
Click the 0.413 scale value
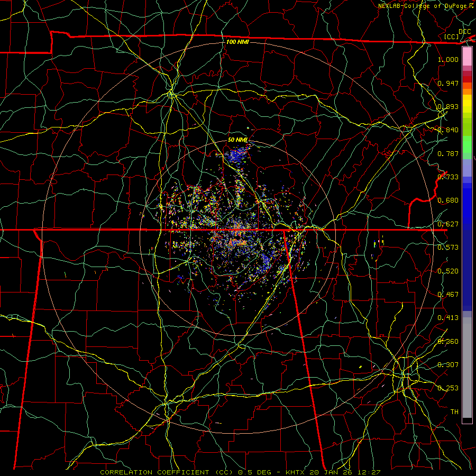pos(448,318)
